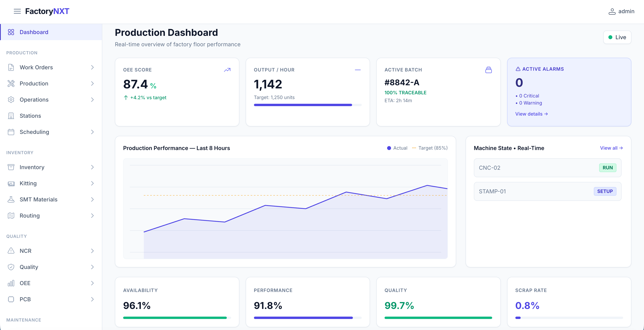Click the Availability progress bar
Viewport: 644px width, 330px height.
click(177, 318)
